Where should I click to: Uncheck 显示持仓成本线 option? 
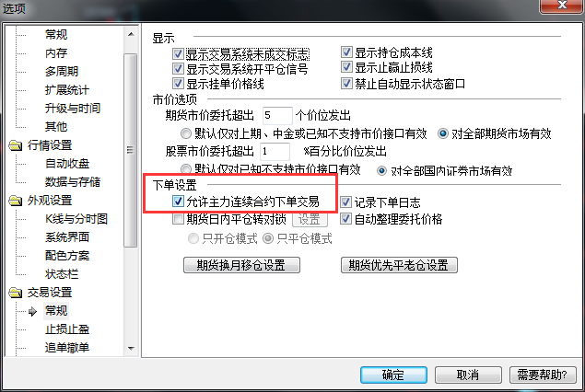346,52
